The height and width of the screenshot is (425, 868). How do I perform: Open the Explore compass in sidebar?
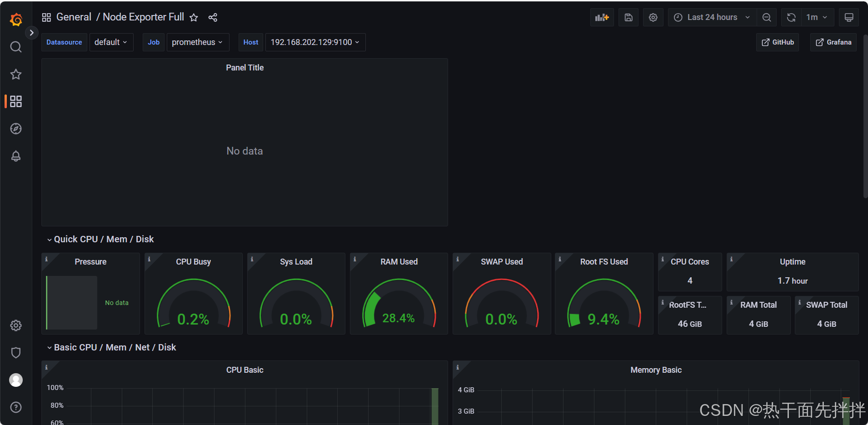(16, 129)
